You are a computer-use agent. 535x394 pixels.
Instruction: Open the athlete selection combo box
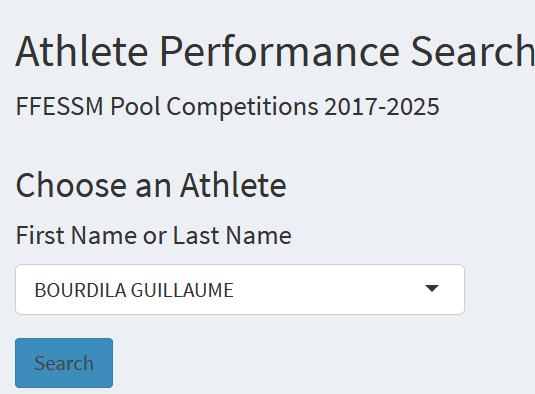240,289
